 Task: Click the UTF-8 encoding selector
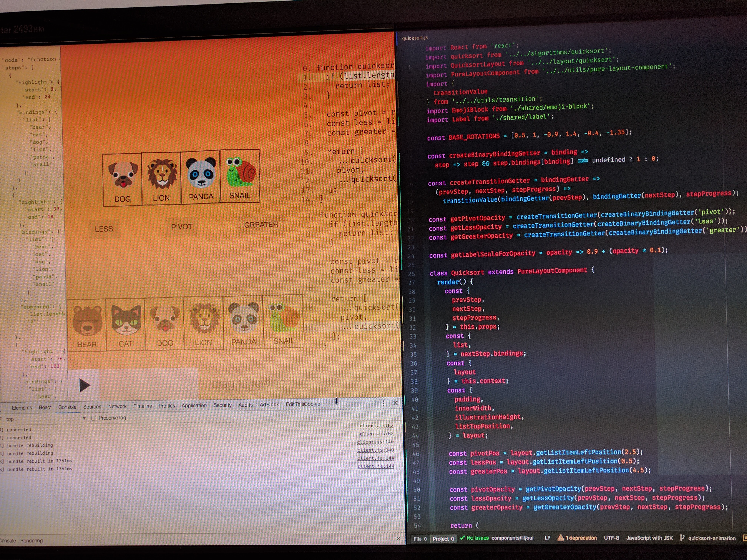(x=611, y=538)
